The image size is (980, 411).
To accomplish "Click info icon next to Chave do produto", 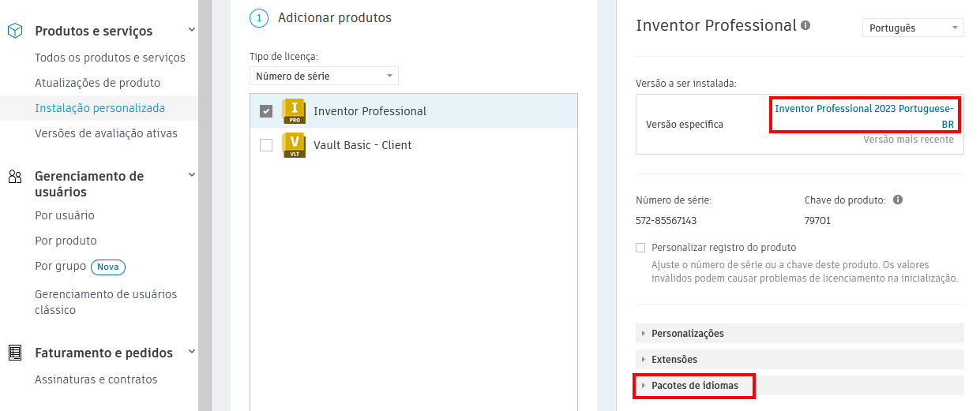I will 898,200.
